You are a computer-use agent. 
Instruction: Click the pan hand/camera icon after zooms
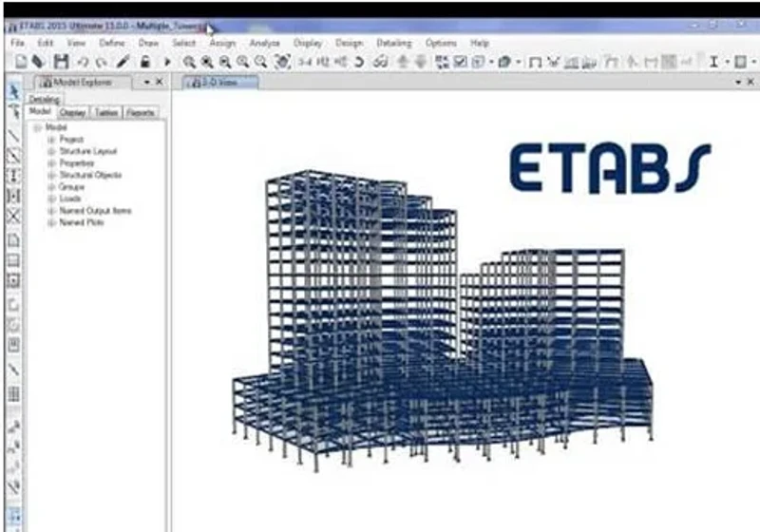click(x=282, y=62)
